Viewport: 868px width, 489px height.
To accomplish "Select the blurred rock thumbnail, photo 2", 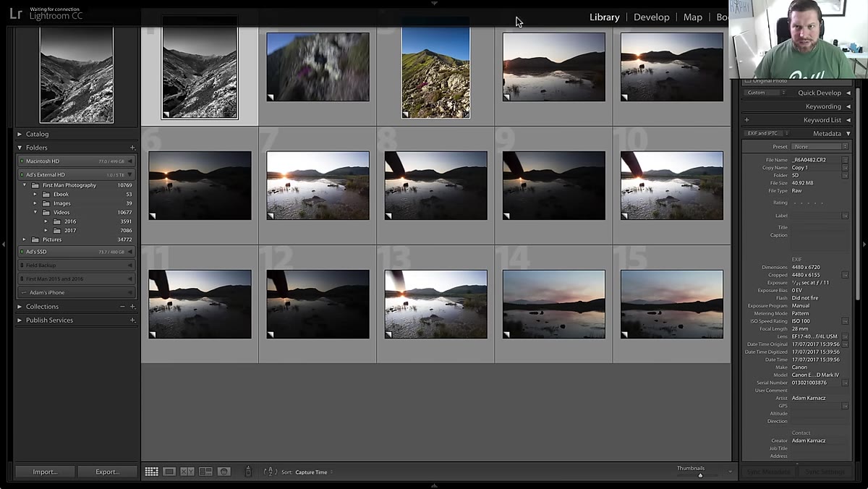I will tap(318, 67).
